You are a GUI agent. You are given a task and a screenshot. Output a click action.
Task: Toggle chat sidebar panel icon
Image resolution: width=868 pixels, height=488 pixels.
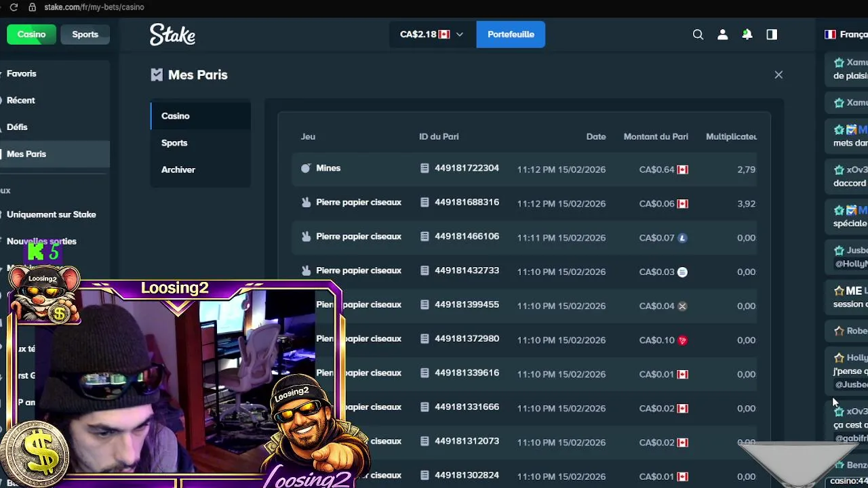click(x=772, y=35)
